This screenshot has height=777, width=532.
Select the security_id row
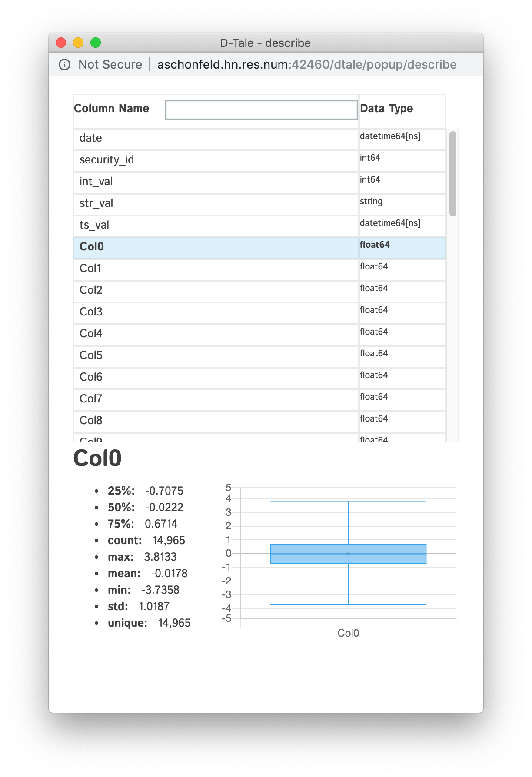216,160
